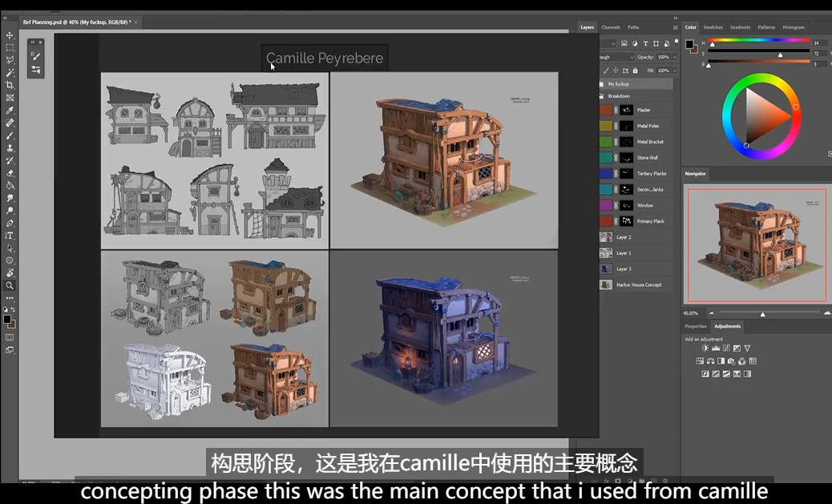Image resolution: width=832 pixels, height=504 pixels.
Task: Toggle filter for adjustment layers
Action: (635, 43)
